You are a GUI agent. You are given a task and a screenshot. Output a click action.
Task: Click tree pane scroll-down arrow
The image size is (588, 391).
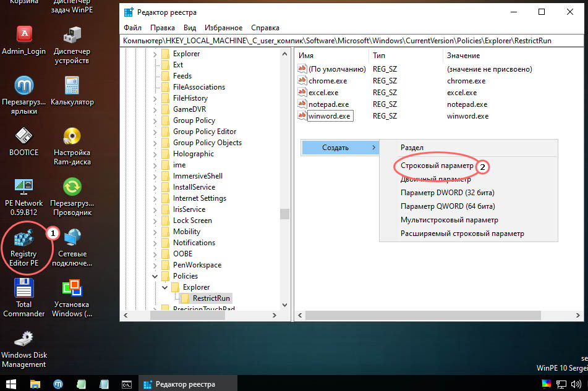[284, 305]
